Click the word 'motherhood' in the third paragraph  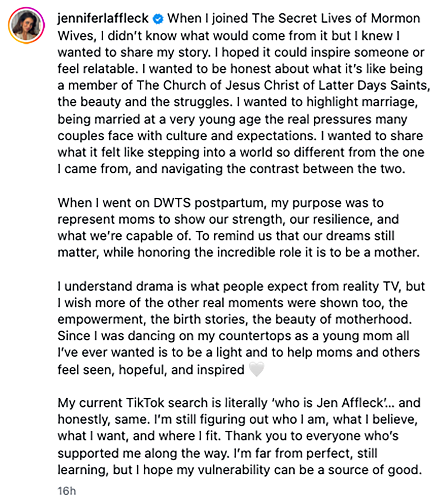(x=373, y=319)
